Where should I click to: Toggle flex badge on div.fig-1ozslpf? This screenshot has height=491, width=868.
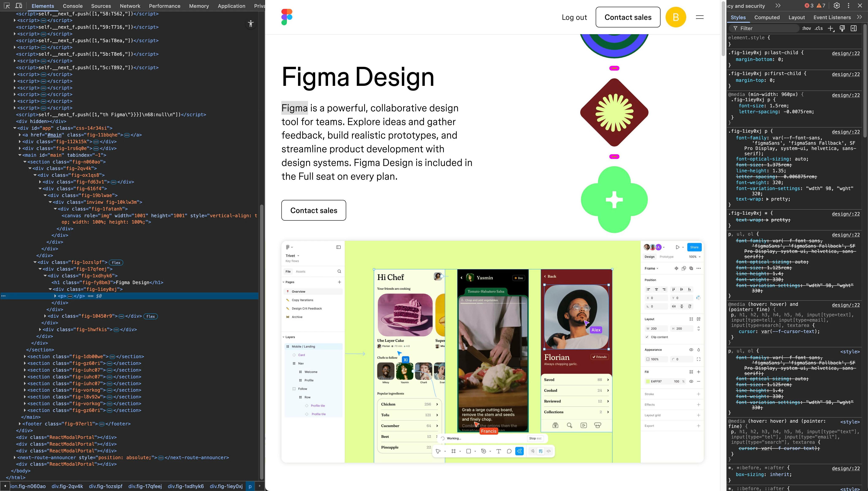pos(116,262)
